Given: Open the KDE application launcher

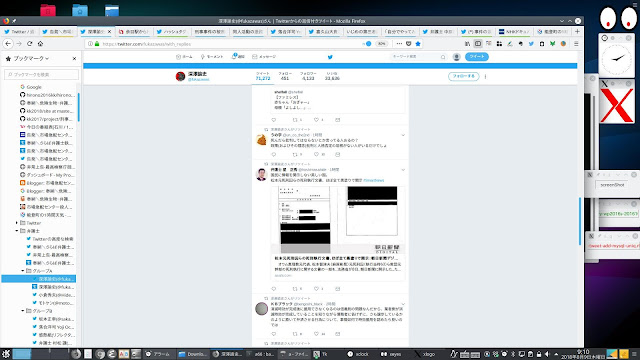Looking at the screenshot, I should (x=6, y=354).
